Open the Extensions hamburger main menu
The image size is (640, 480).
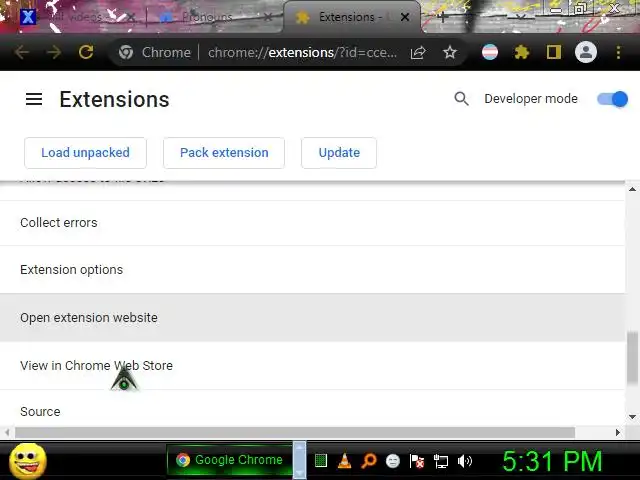pyautogui.click(x=34, y=99)
